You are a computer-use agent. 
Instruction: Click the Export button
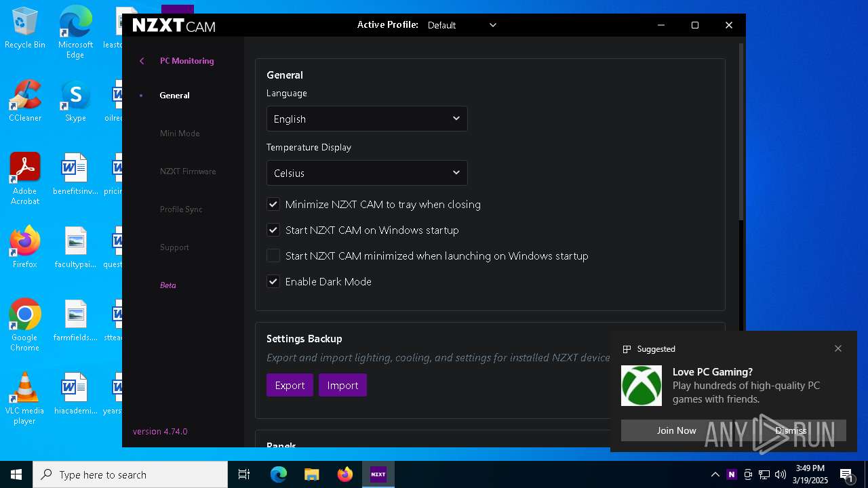coord(290,385)
